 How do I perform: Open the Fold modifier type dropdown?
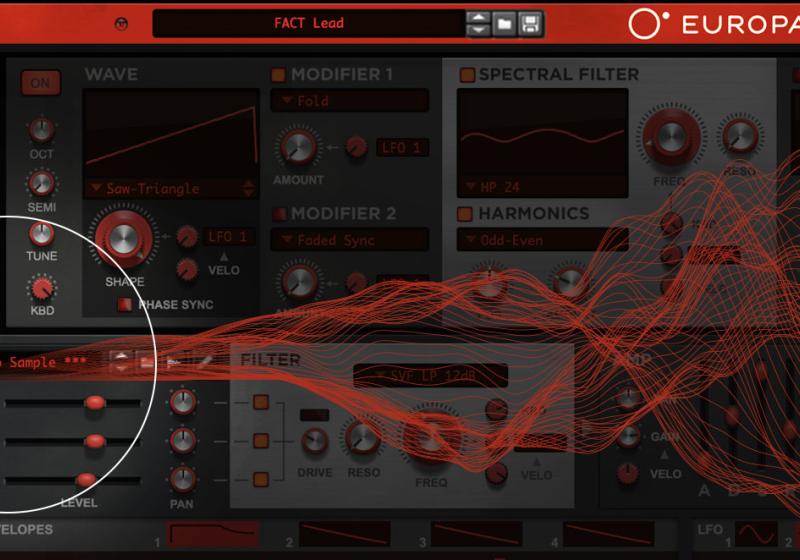[349, 101]
